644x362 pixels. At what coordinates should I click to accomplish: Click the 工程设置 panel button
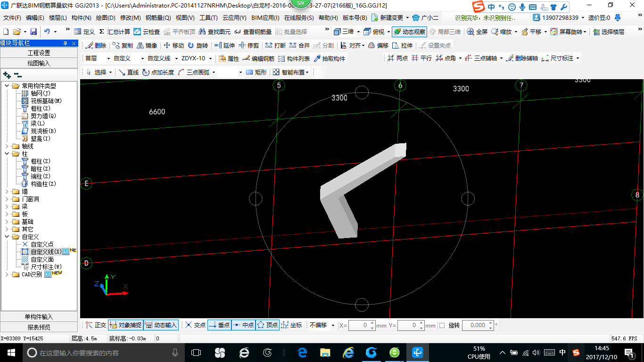click(x=39, y=53)
